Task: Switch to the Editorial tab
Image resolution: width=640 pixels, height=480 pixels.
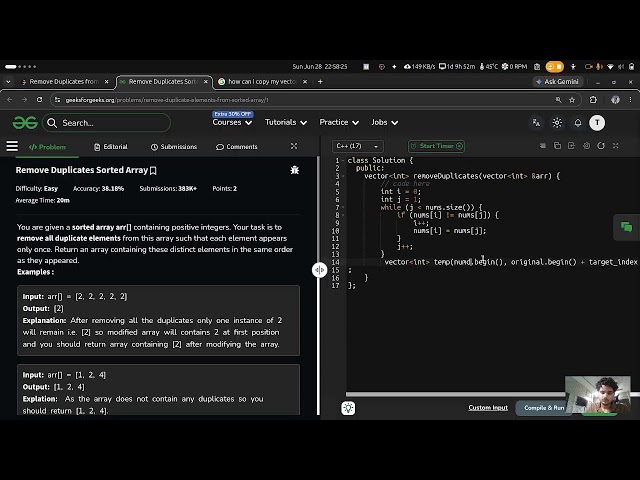Action: pos(111,147)
